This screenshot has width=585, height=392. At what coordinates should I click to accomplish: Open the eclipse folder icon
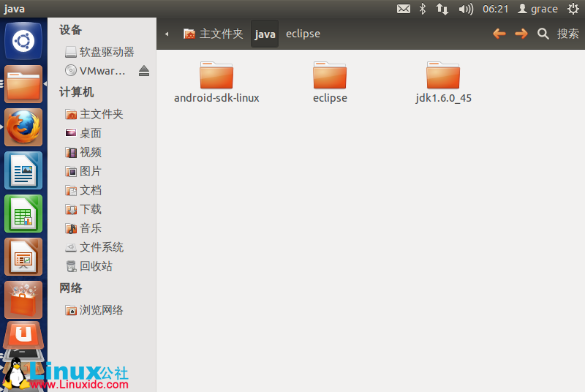pos(330,76)
